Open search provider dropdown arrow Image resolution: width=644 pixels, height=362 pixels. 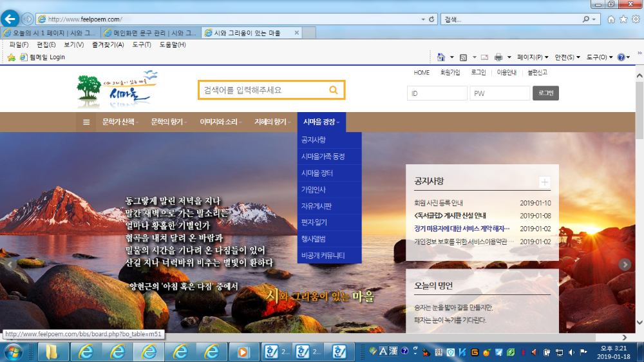point(594,19)
